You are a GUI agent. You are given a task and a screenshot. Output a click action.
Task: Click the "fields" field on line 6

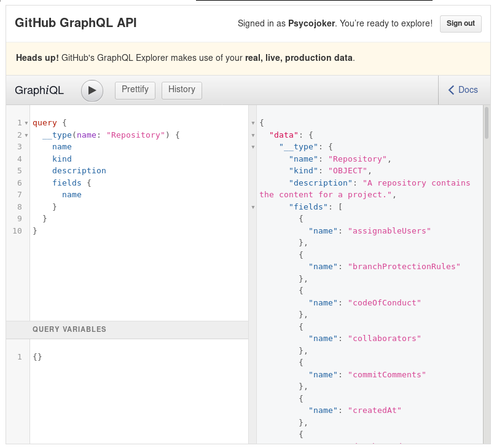(x=67, y=183)
